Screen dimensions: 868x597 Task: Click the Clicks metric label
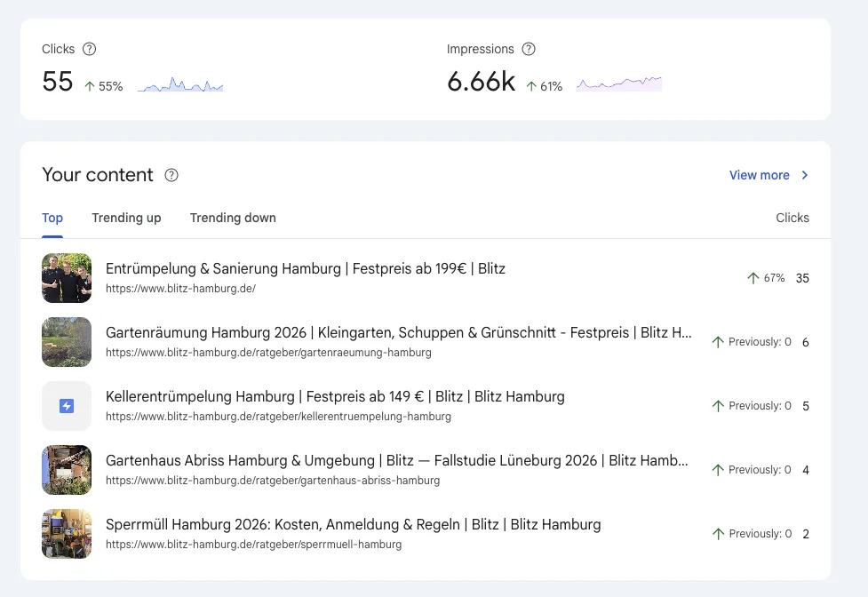pos(58,49)
